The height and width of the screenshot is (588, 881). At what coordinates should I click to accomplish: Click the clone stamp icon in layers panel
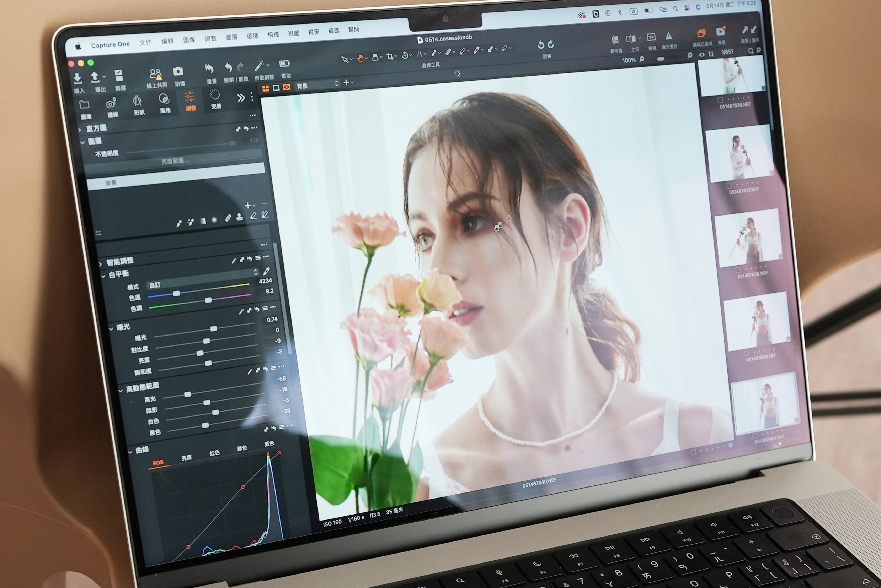pos(240,217)
